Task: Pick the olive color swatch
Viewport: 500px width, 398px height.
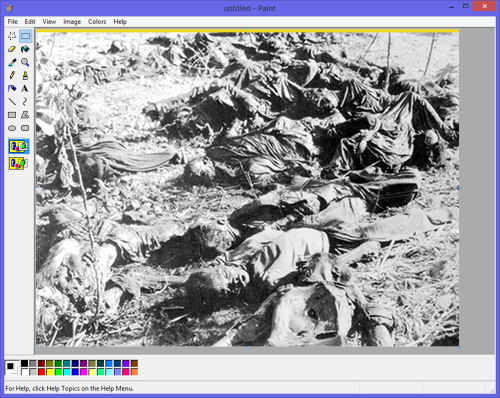Action: pyautogui.click(x=50, y=363)
